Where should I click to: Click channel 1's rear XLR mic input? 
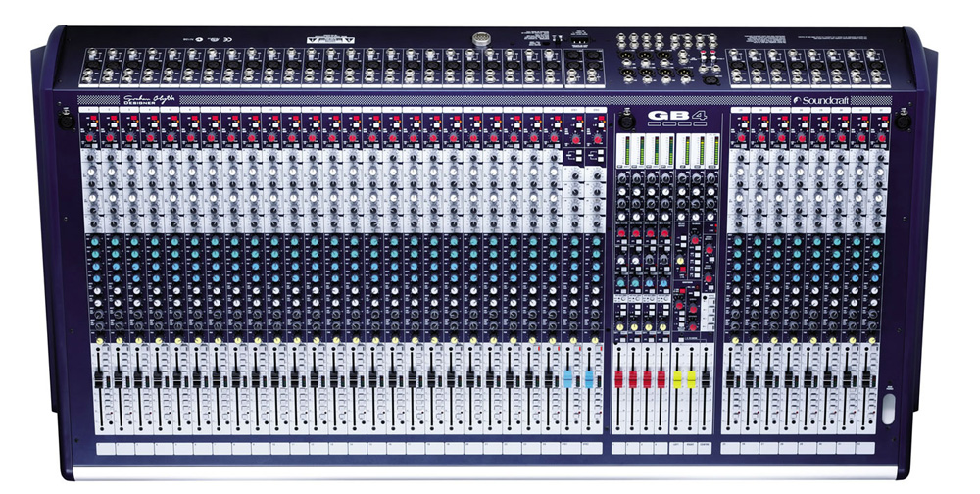tap(93, 65)
